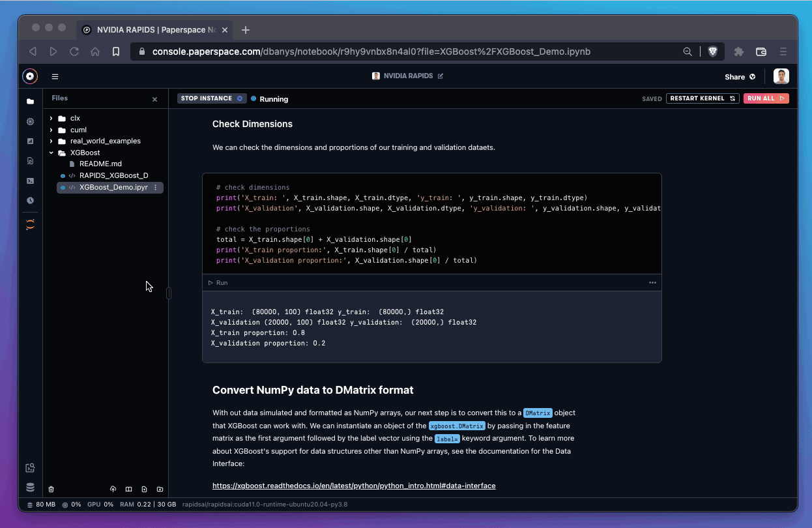The width and height of the screenshot is (812, 528).
Task: Click the browser forward arrow
Action: coord(53,51)
